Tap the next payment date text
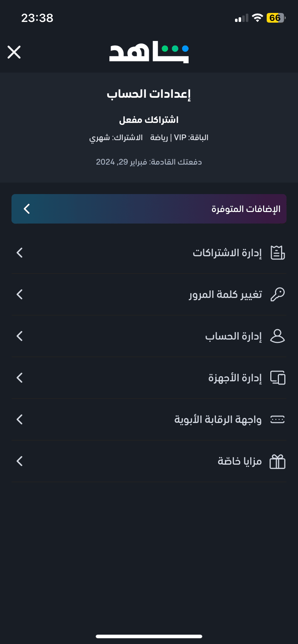The height and width of the screenshot is (644, 298). pyautogui.click(x=149, y=162)
